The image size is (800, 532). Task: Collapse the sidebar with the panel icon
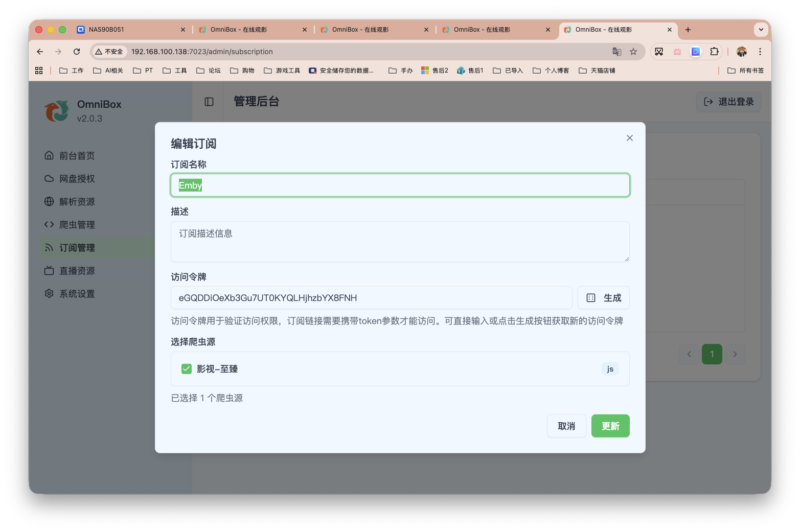click(209, 102)
